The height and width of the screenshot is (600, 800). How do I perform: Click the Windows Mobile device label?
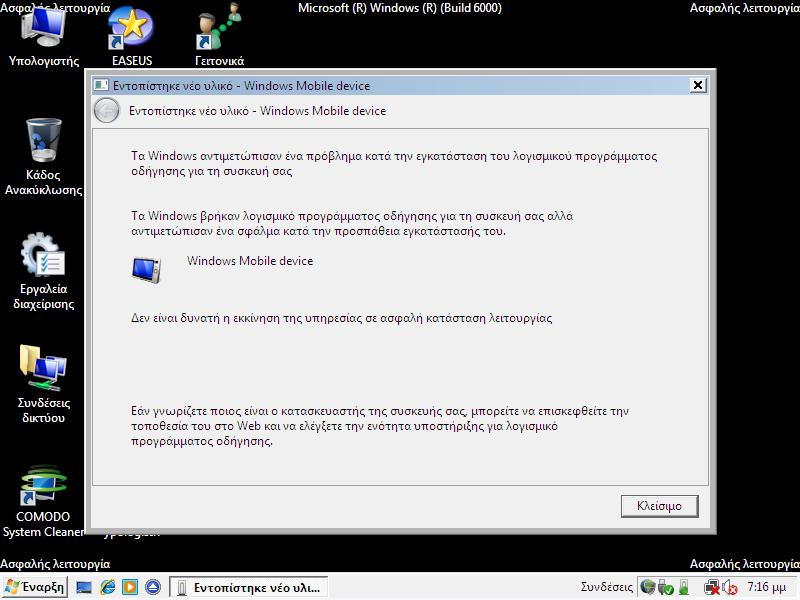tap(250, 261)
